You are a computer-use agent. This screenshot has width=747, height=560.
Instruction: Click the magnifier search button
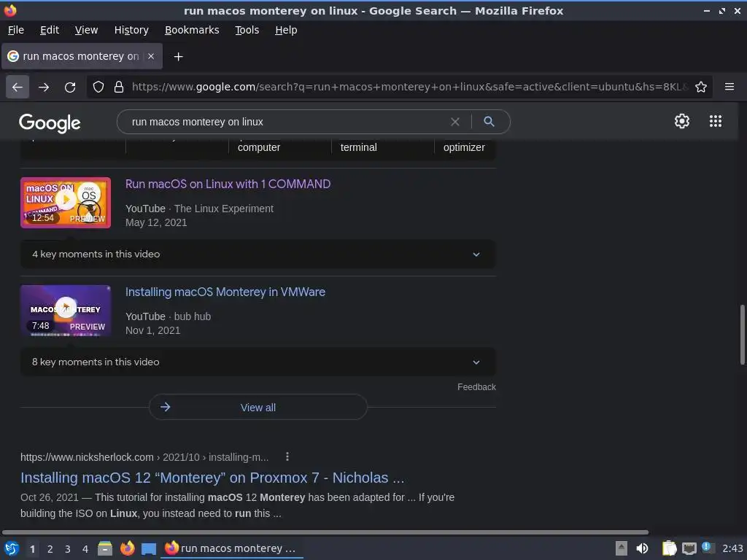tap(489, 122)
